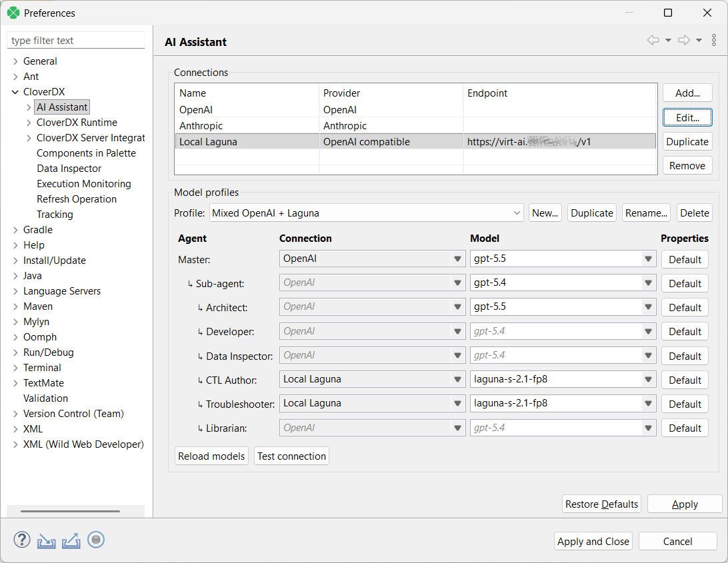
Task: Open Librarian connection dropdown
Action: pos(457,428)
